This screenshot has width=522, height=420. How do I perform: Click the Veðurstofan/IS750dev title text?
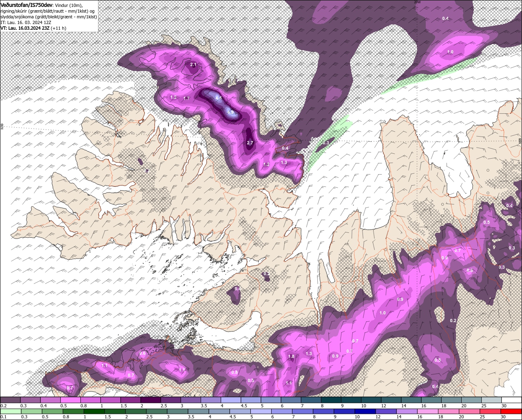(27, 5)
